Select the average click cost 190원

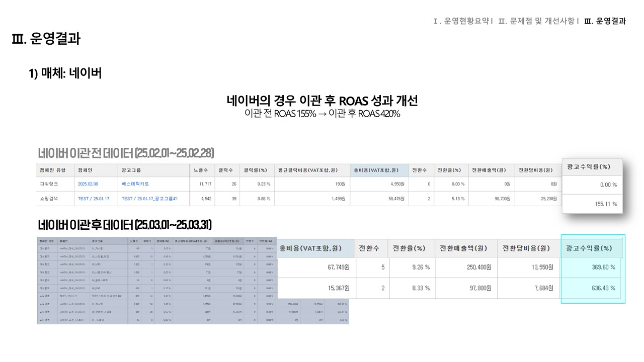[x=342, y=184]
